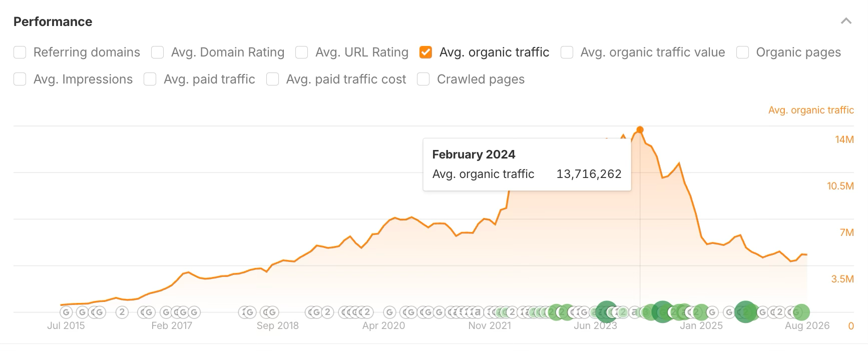Click the 'February 2024' tooltip heading
The height and width of the screenshot is (351, 868).
[x=474, y=154]
